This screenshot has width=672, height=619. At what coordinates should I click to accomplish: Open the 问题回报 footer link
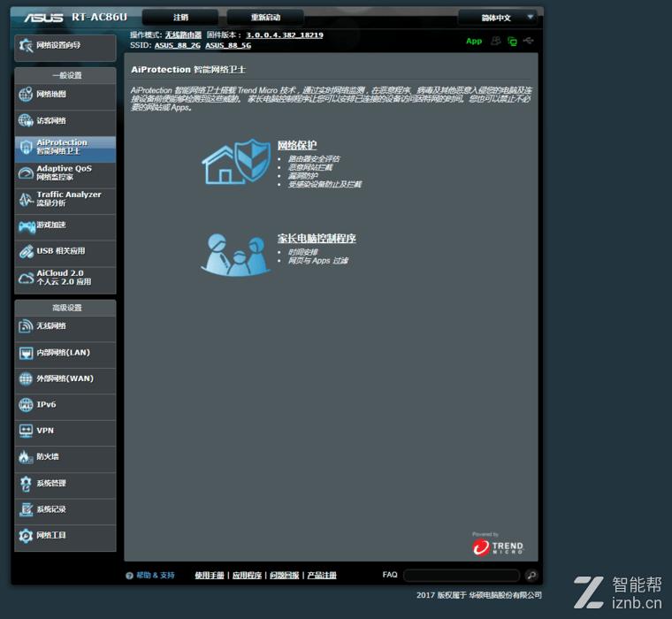pos(285,576)
